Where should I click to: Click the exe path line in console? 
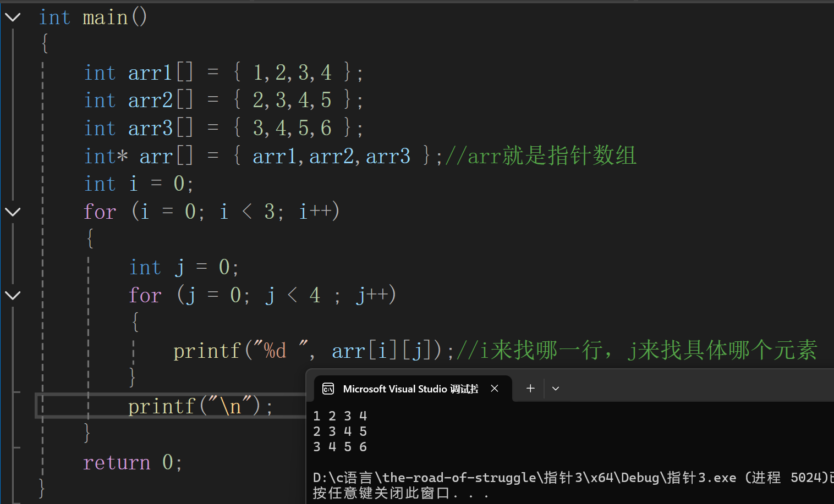573,478
